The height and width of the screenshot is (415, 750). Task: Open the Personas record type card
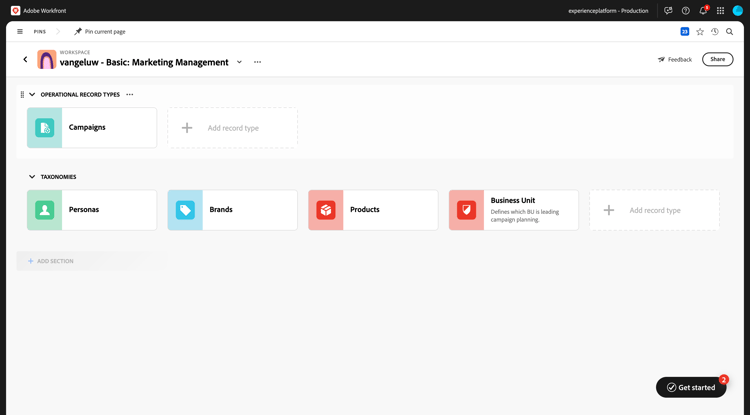pyautogui.click(x=92, y=210)
